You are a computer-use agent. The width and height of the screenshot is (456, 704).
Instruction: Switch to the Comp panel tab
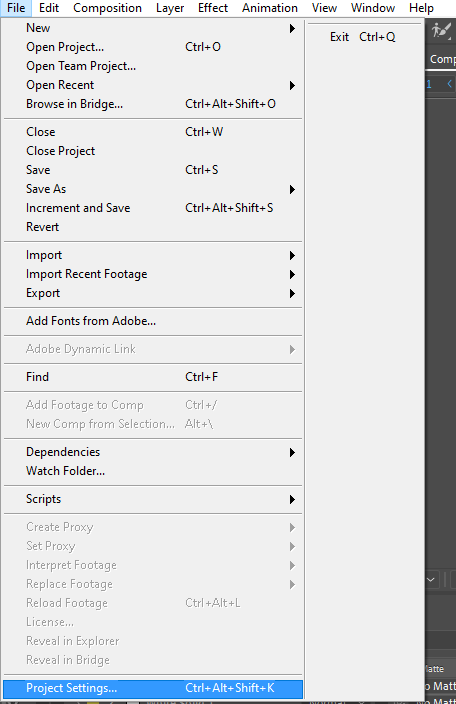pos(442,59)
